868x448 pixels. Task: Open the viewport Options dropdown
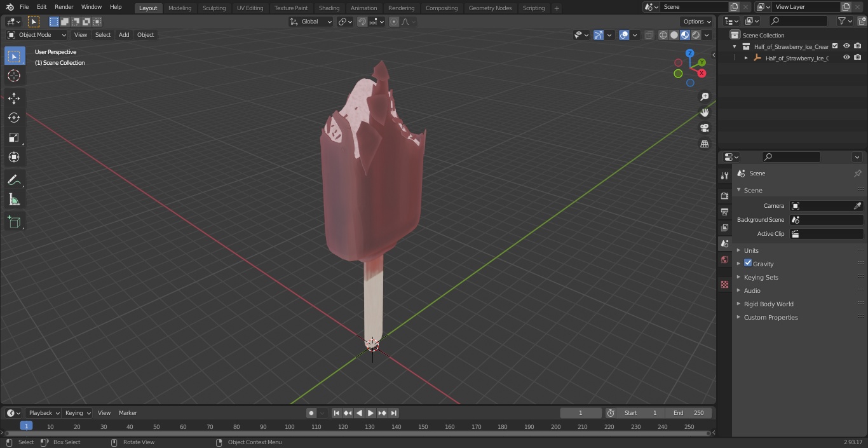[697, 22]
